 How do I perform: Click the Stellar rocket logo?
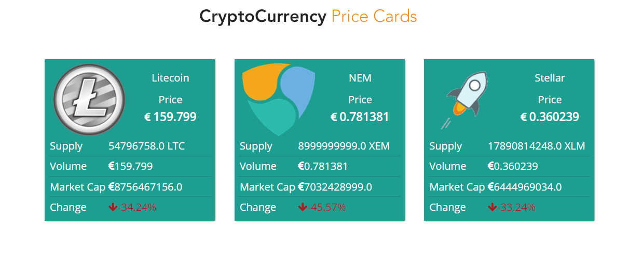(x=467, y=100)
